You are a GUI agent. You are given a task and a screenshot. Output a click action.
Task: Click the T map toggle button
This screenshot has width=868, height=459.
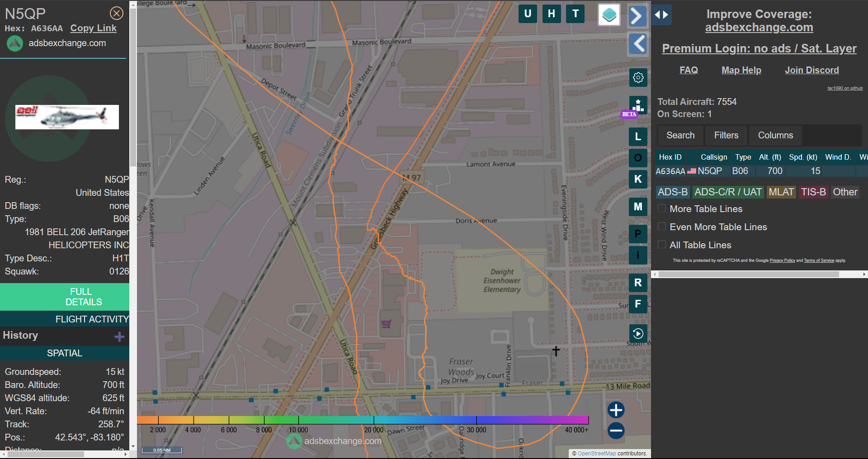click(x=576, y=14)
